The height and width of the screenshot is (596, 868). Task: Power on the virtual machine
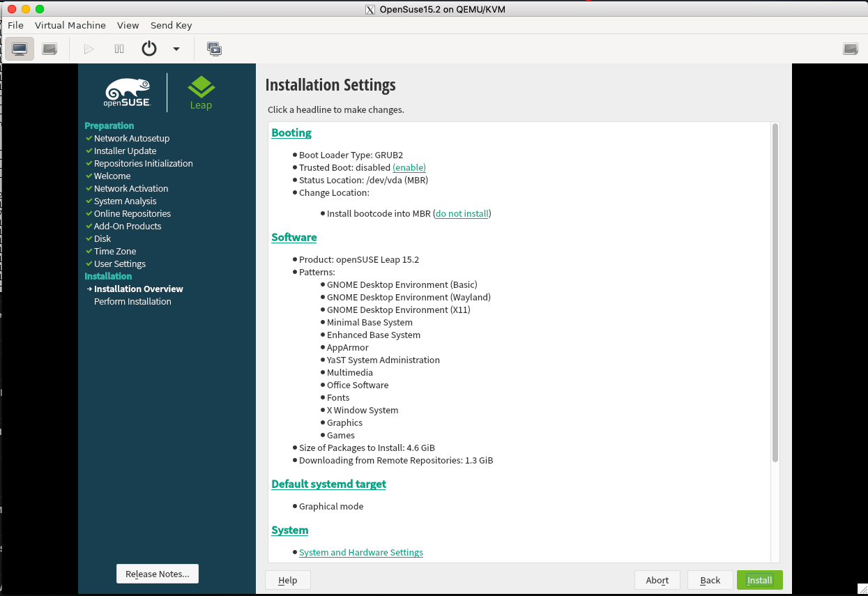(89, 49)
